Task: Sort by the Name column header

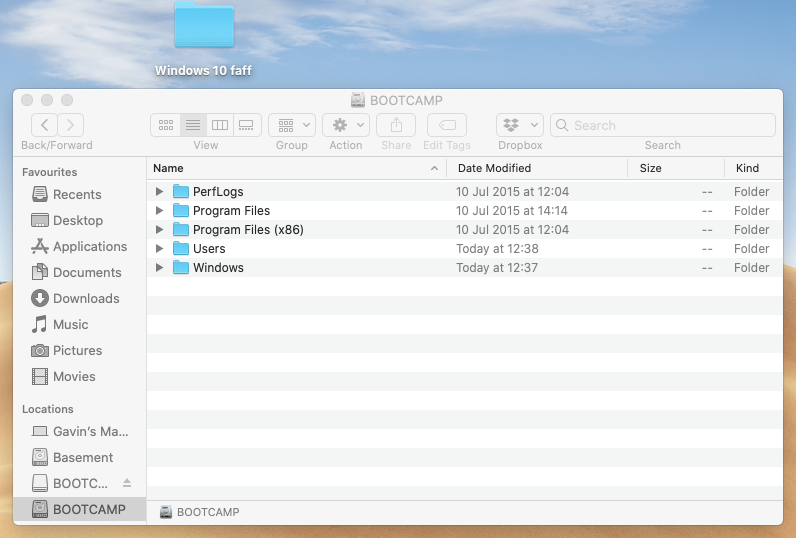Action: point(296,168)
